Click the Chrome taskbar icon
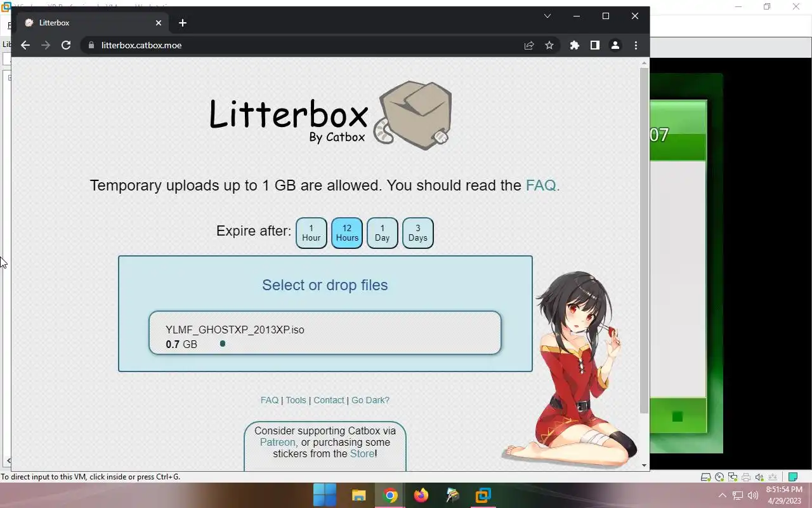Screen dimensions: 812x508 [390, 495]
